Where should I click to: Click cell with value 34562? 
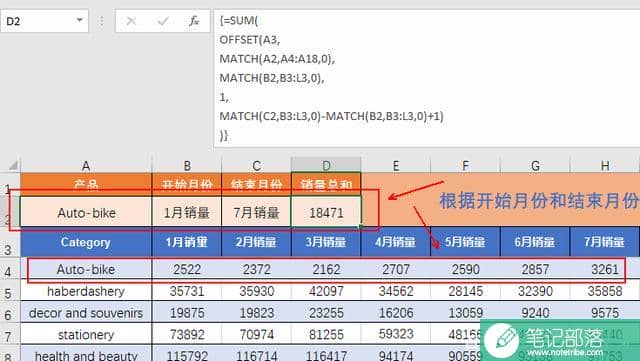point(396,291)
